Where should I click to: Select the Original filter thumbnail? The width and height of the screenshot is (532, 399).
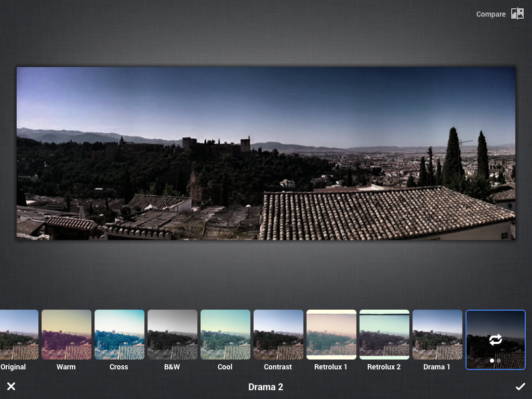point(19,335)
